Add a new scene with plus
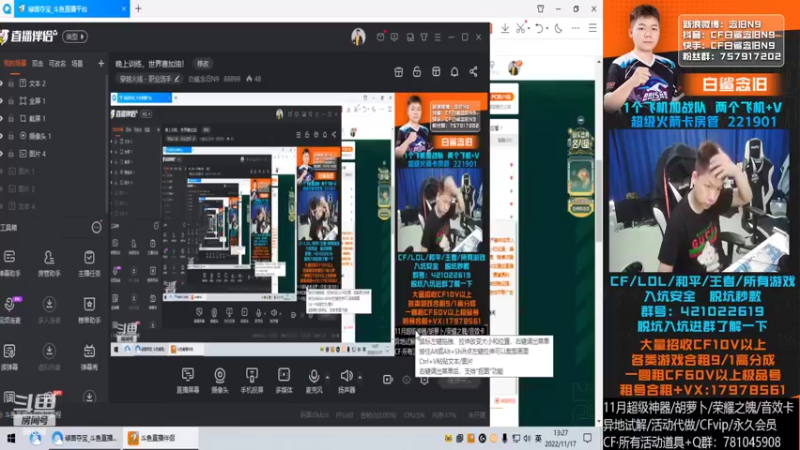Screen dimensions: 800x450 click(101, 63)
